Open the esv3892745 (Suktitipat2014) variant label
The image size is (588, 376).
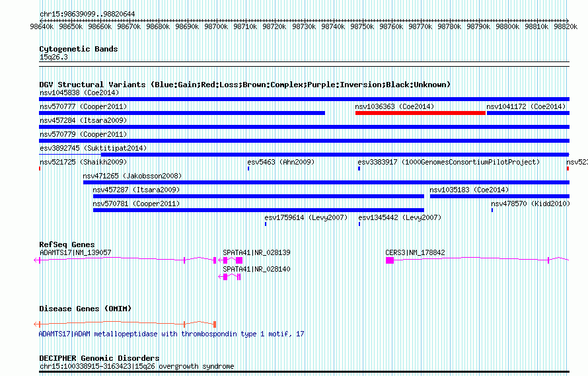point(93,148)
